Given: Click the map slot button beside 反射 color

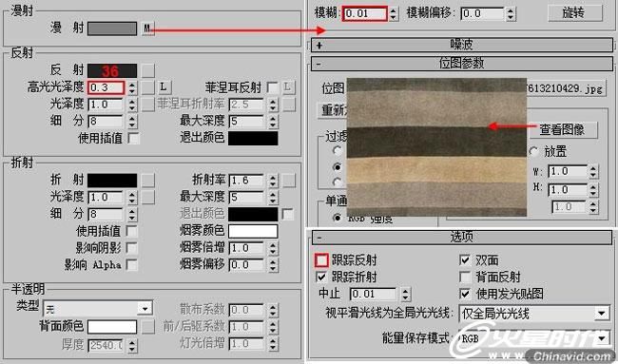Looking at the screenshot, I should [147, 70].
